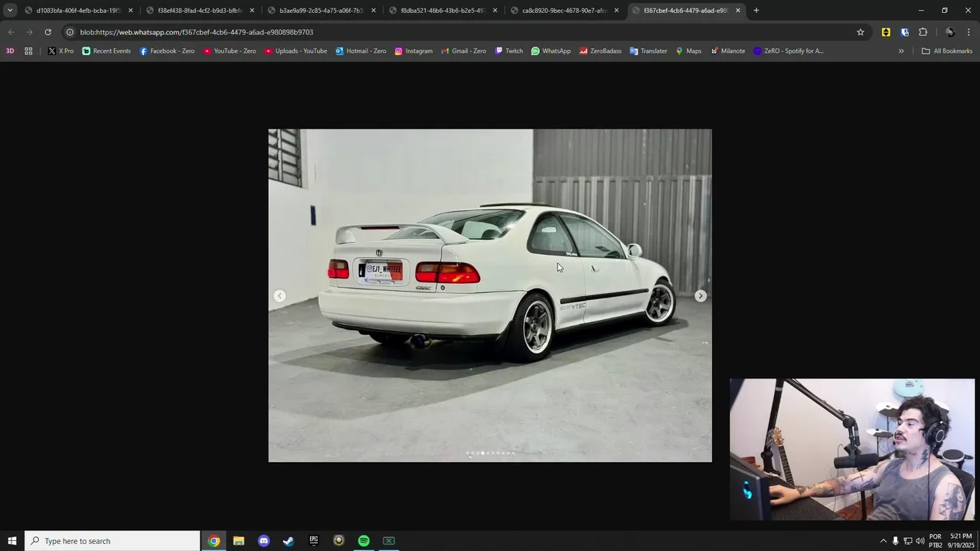Viewport: 980px width, 551px height.
Task: Click the webcam overlay of the streamer
Action: [852, 450]
